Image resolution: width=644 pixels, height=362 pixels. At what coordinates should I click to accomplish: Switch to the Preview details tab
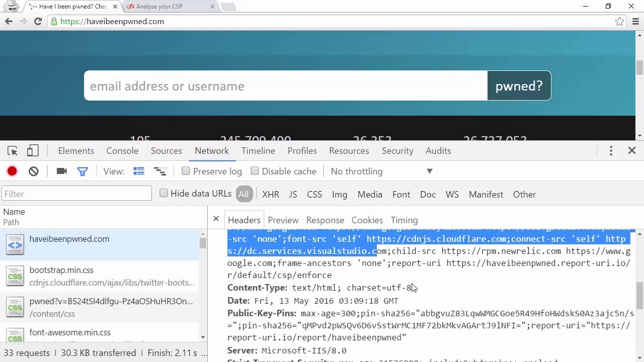pyautogui.click(x=283, y=220)
